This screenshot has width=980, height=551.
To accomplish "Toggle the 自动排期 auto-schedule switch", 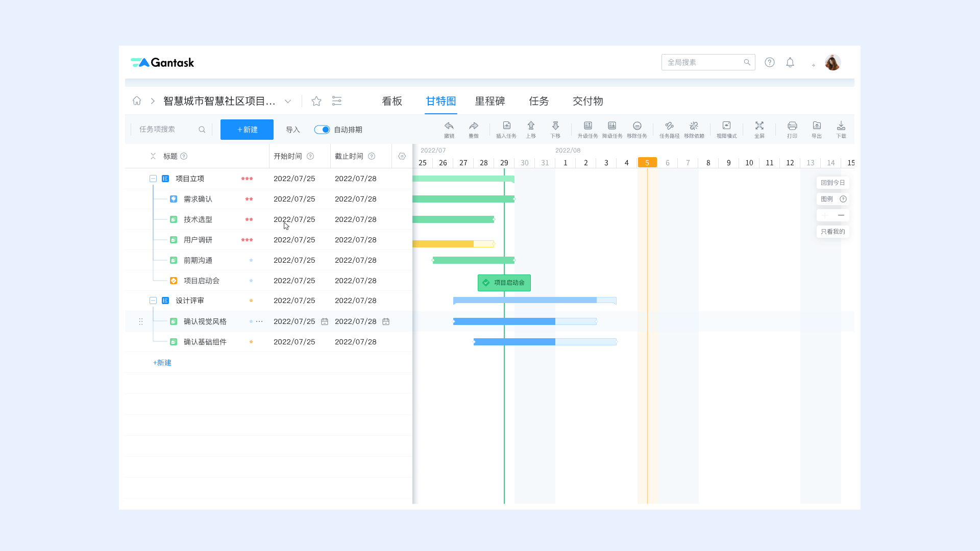I will point(322,130).
